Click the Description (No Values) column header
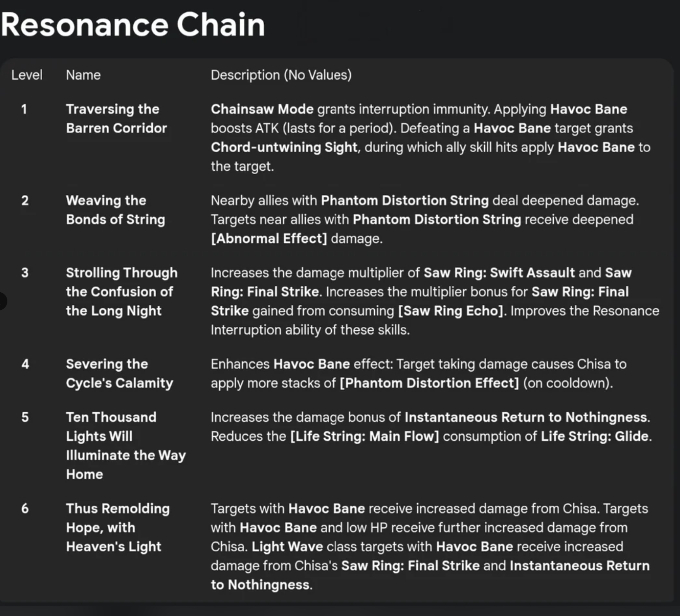The image size is (680, 616). (x=281, y=75)
